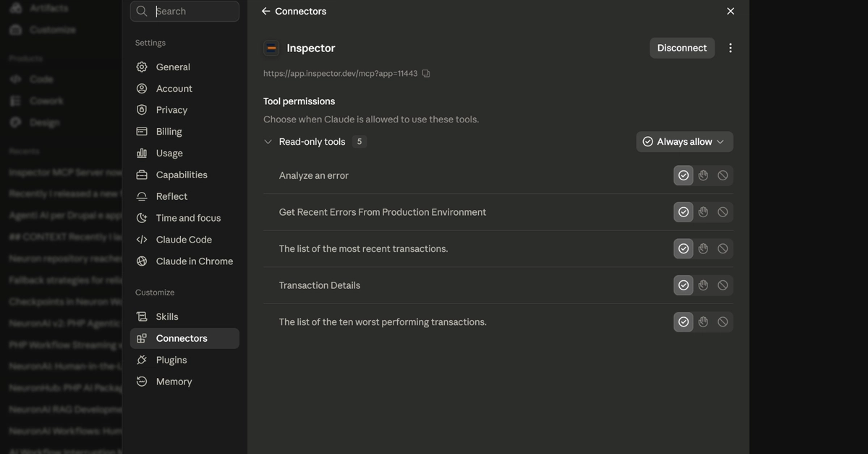Always allow Get Recent Errors tool

pos(684,212)
